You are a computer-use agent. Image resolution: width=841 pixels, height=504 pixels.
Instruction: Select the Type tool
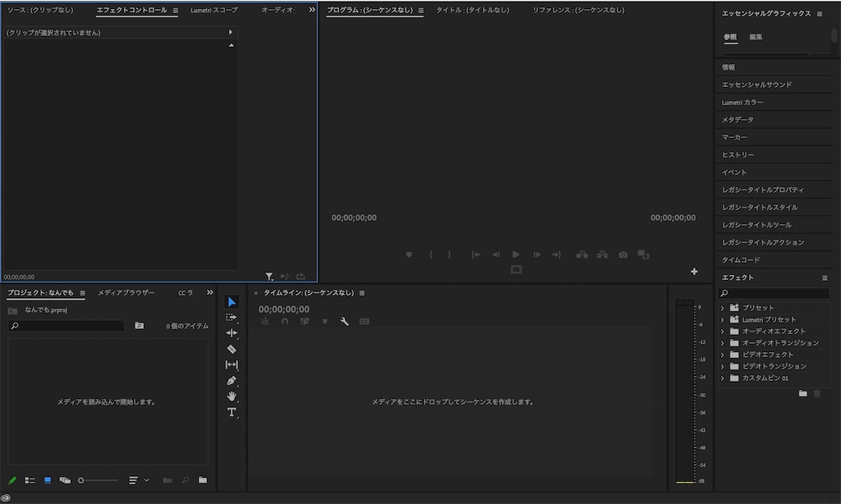click(231, 412)
